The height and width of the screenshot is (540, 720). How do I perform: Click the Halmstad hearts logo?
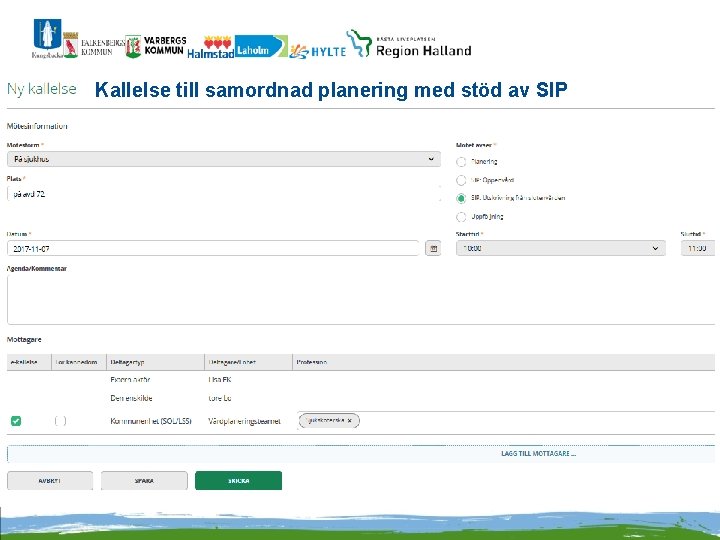pos(211,47)
